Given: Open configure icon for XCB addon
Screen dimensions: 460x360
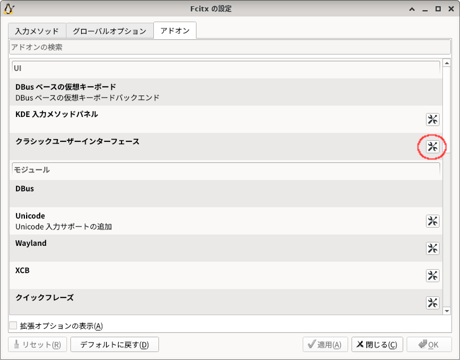Looking at the screenshot, I should point(432,275).
